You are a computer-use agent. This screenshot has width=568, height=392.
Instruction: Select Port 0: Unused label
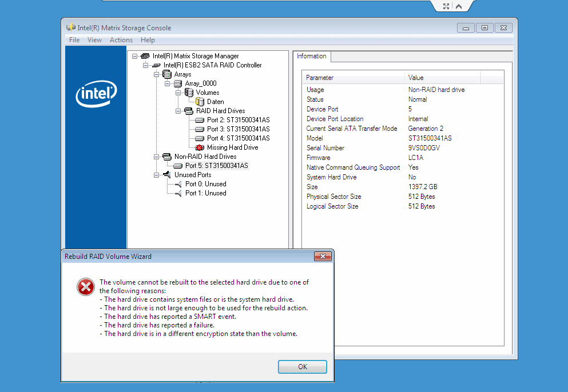coord(206,184)
